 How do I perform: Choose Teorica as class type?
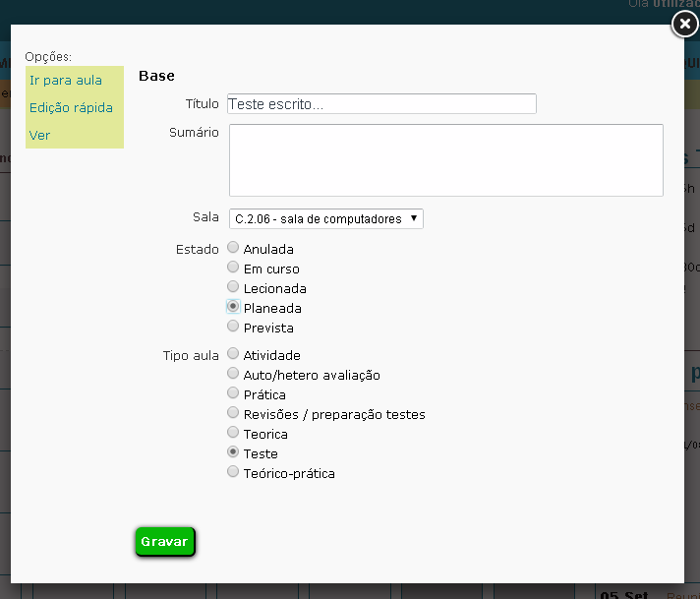click(x=233, y=433)
